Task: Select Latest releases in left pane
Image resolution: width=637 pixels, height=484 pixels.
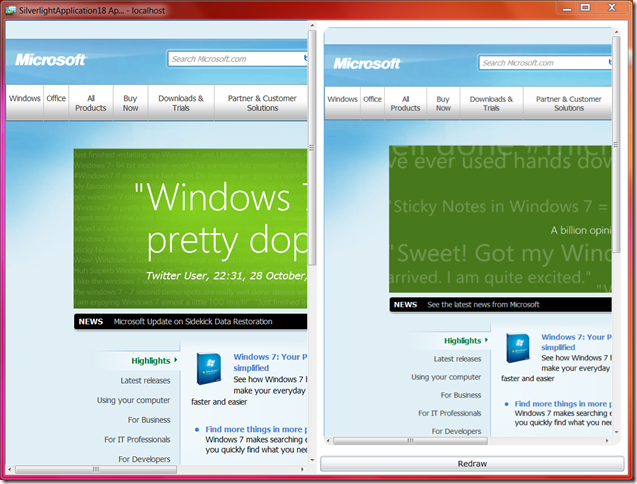Action: click(x=145, y=381)
